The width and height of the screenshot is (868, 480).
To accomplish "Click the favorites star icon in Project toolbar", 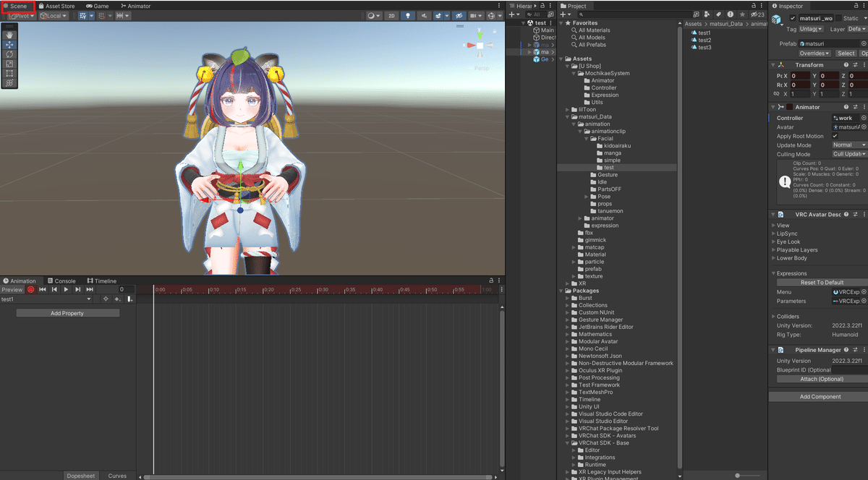I will pos(742,14).
